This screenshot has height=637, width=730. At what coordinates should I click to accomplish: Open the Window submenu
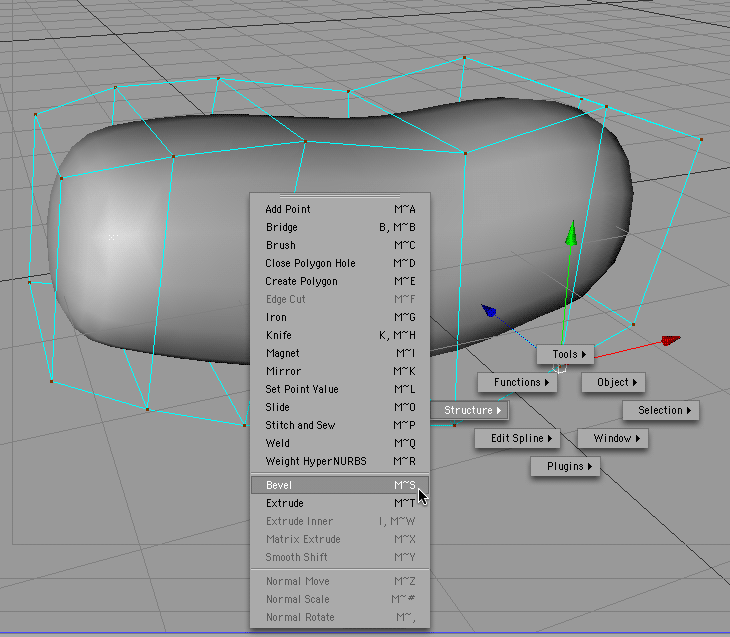point(616,438)
